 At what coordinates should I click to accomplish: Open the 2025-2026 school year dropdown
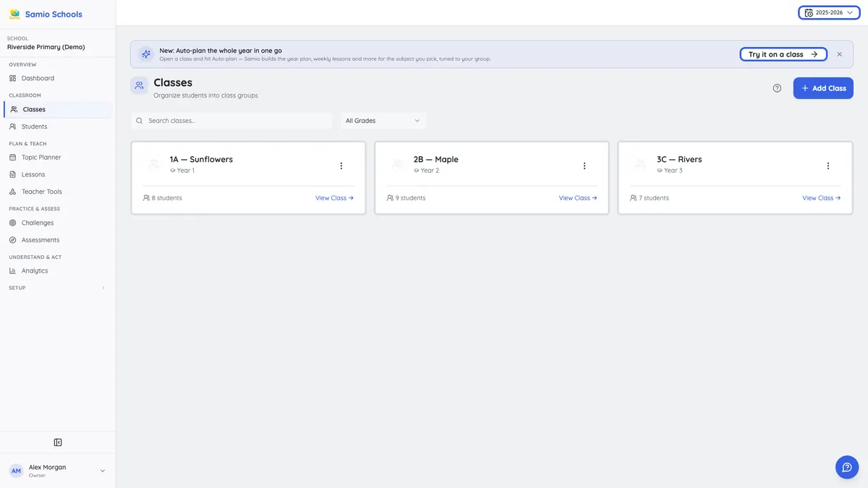tap(829, 12)
